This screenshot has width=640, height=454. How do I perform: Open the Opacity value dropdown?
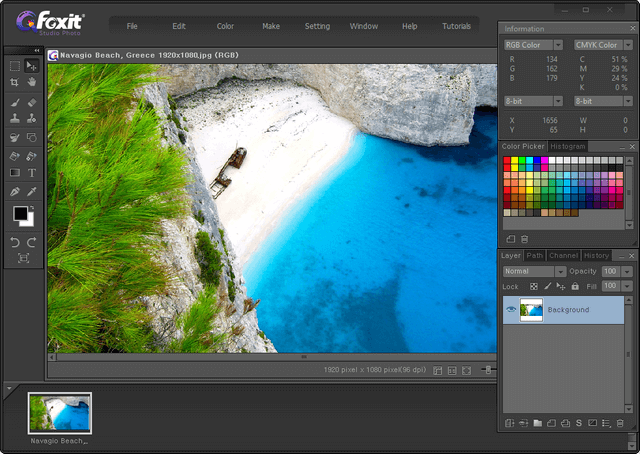[x=627, y=271]
